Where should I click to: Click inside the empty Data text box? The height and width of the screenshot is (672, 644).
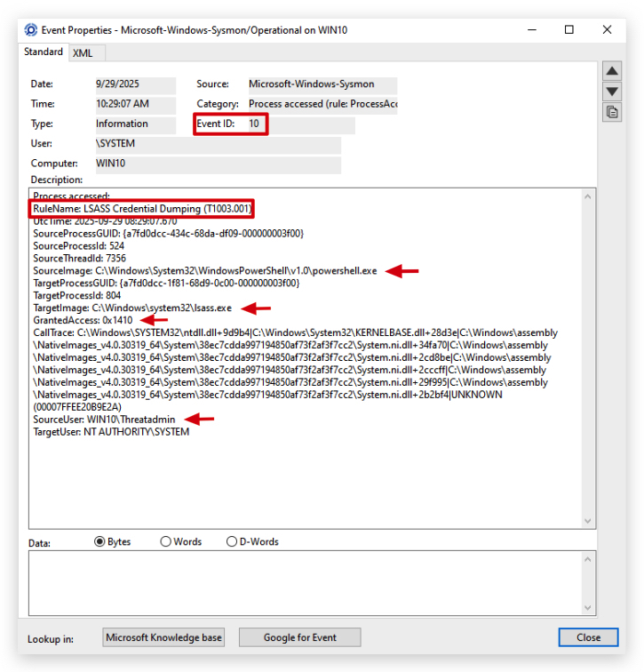[306, 583]
